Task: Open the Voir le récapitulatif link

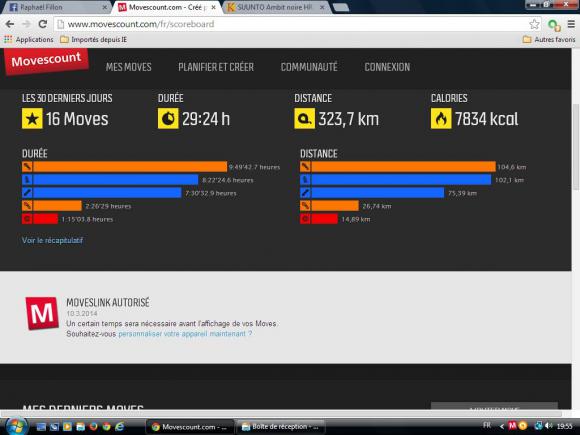Action: click(x=52, y=240)
